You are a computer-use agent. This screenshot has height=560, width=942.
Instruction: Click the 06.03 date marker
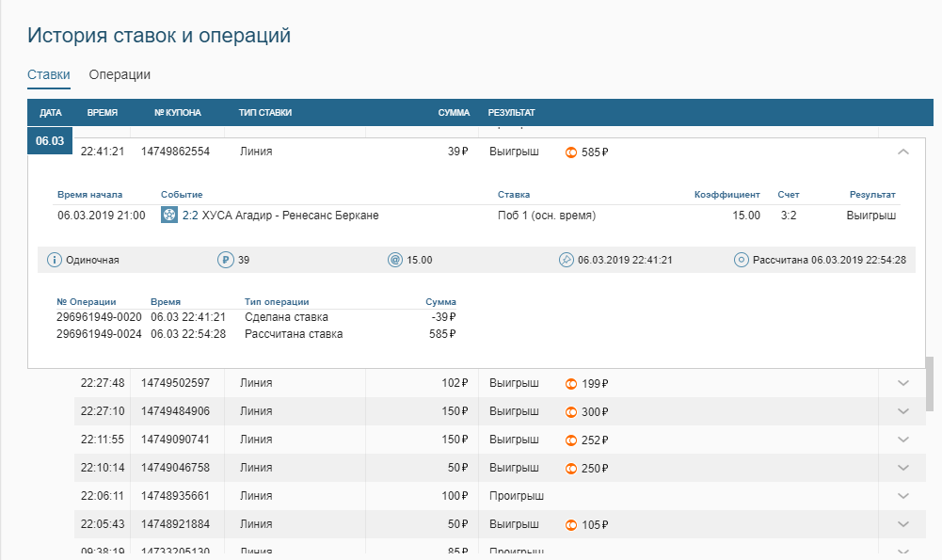50,141
